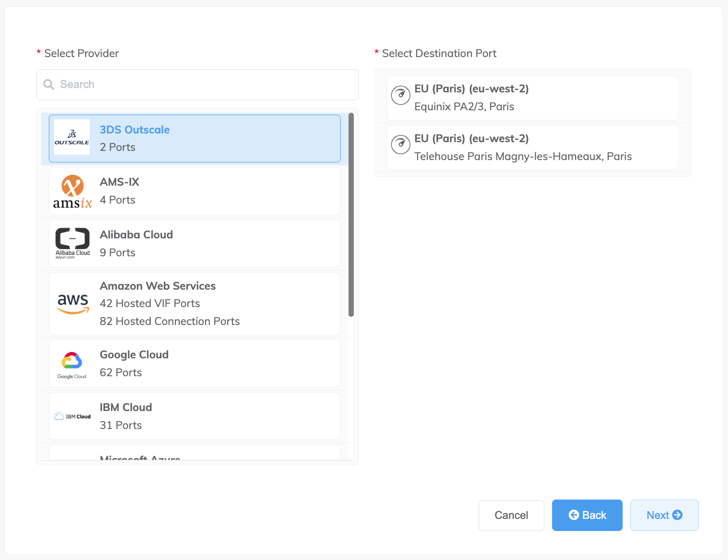Choose Amazon Web Services provider
Image resolution: width=728 pixels, height=560 pixels.
[x=195, y=304]
